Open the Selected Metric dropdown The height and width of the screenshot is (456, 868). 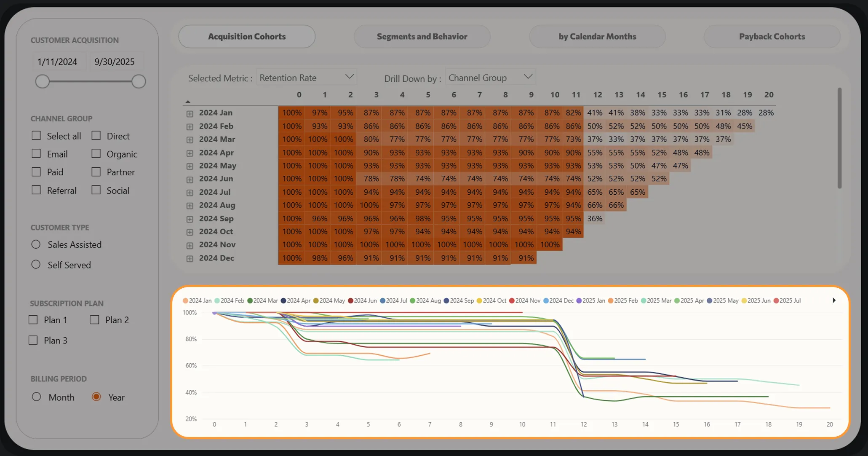(x=307, y=78)
